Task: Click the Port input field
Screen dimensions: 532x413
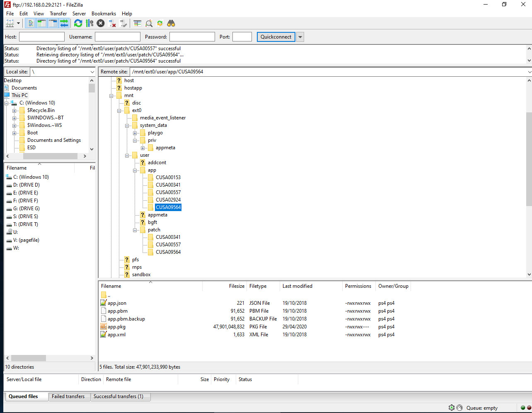Action: [242, 37]
